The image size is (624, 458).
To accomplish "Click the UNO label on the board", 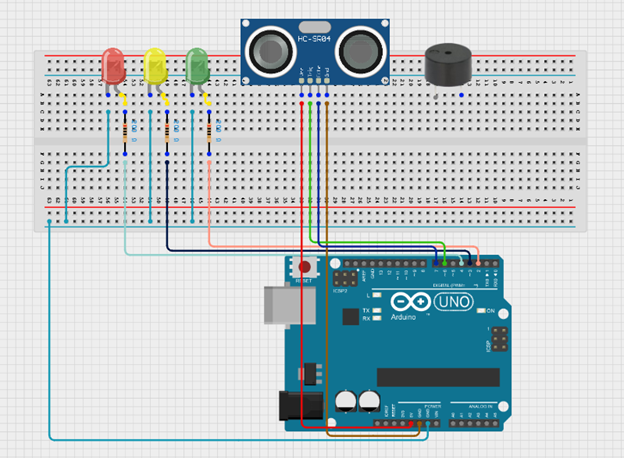I will (x=454, y=302).
